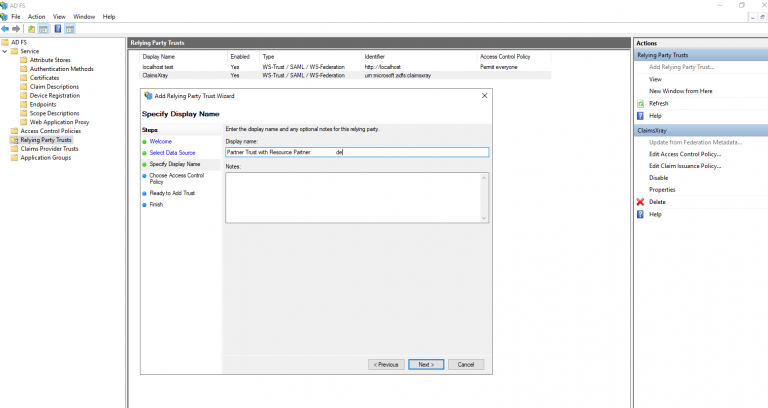Click the Relying Party Trusts tree icon
Viewport: 768px width, 408px height.
click(14, 140)
